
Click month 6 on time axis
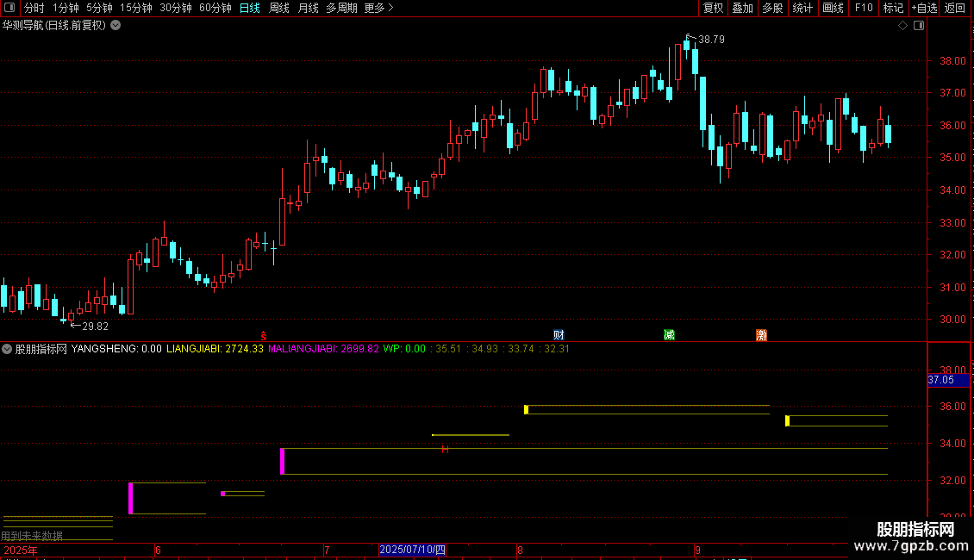coord(159,551)
